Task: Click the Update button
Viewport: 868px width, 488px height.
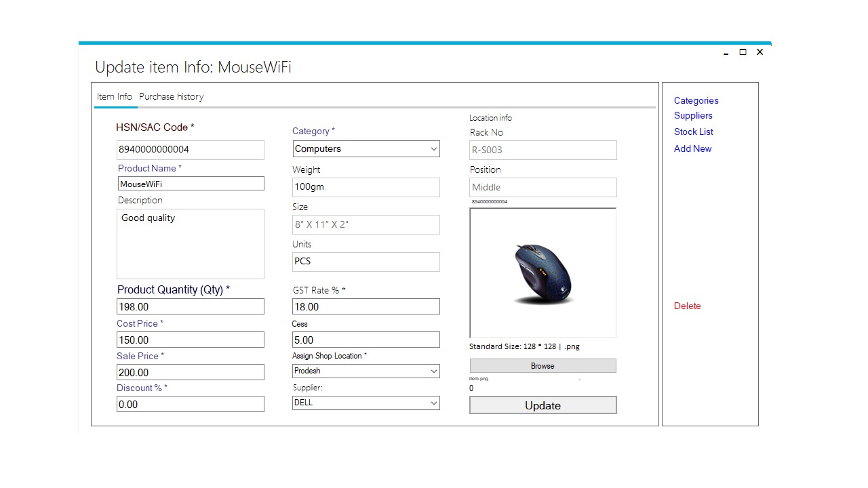Action: [543, 405]
